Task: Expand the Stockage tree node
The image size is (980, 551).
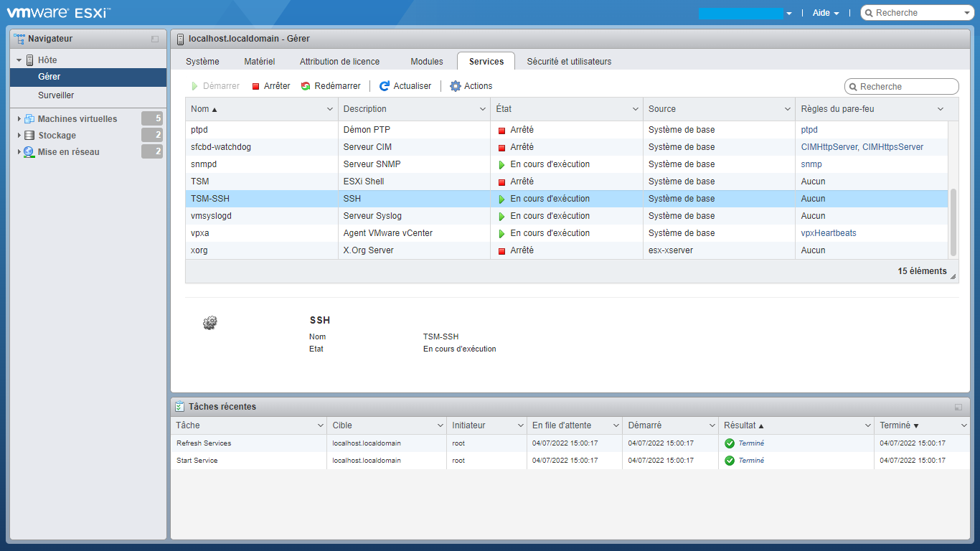Action: 19,136
